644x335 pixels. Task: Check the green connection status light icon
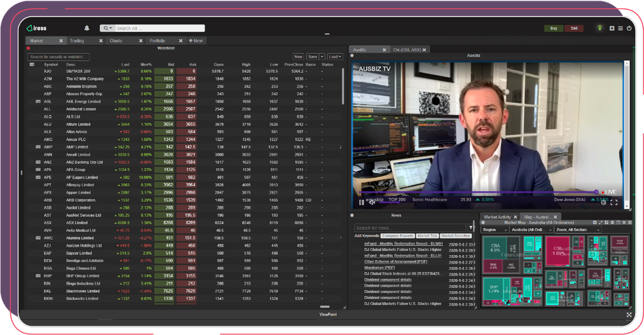pos(600,28)
